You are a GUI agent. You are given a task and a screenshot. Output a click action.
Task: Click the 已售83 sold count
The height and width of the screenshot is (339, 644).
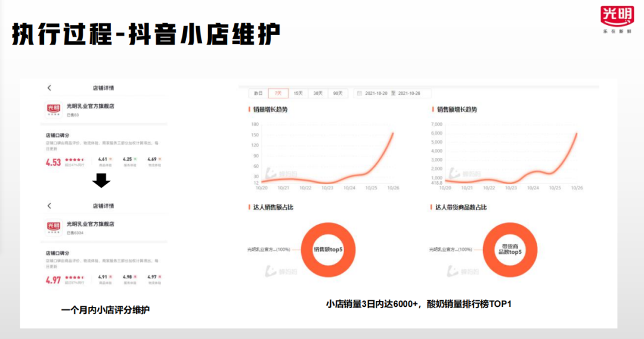73,115
